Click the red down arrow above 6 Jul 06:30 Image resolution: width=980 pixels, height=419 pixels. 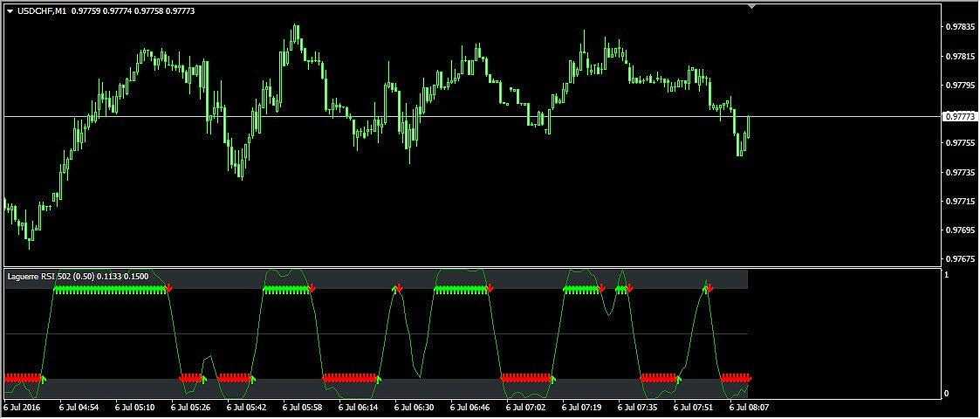[399, 289]
